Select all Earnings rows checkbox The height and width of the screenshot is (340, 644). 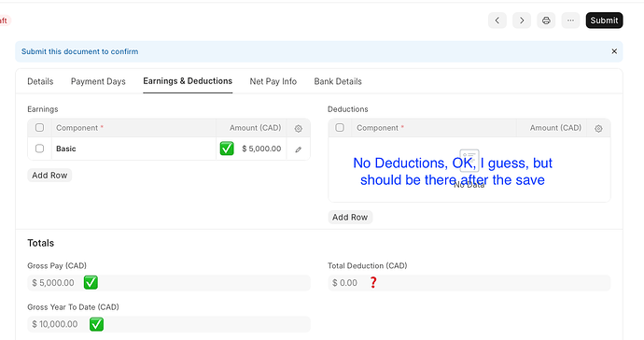39,127
